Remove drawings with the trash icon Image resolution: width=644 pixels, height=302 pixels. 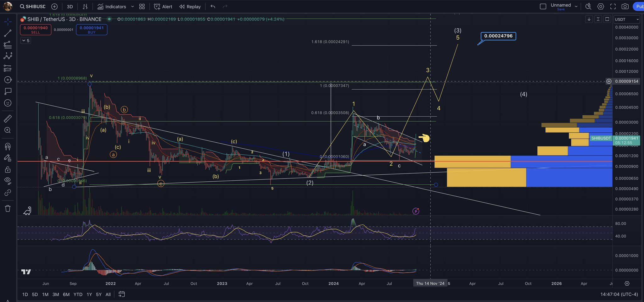pyautogui.click(x=8, y=208)
